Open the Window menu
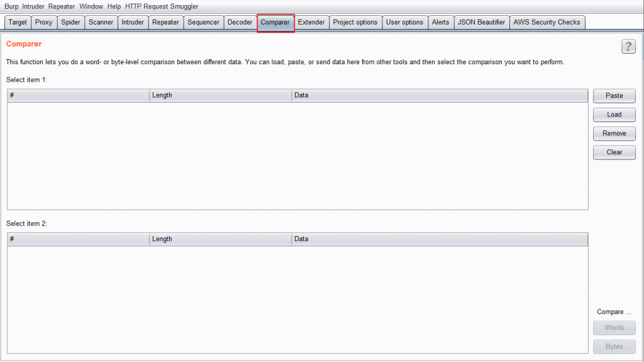 (91, 6)
